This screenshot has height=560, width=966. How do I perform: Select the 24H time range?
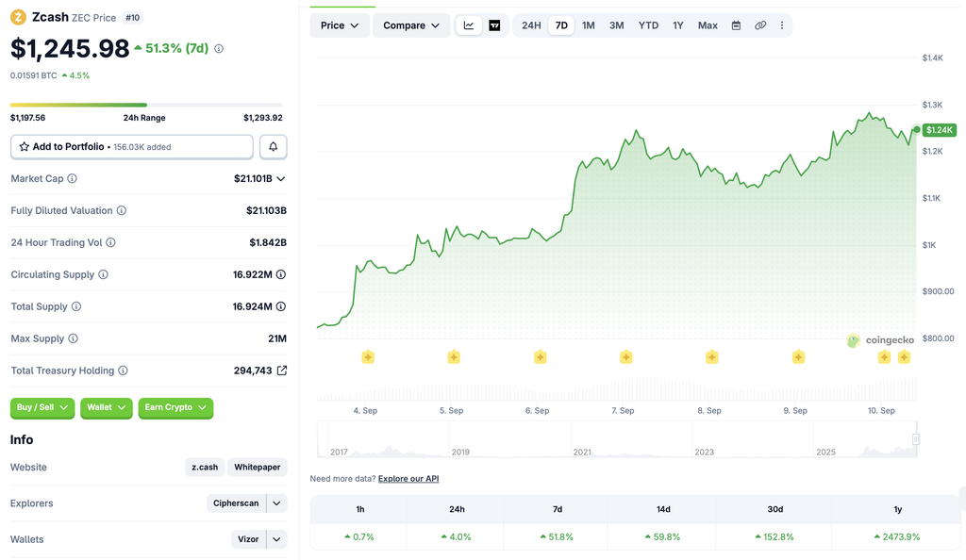coord(531,25)
